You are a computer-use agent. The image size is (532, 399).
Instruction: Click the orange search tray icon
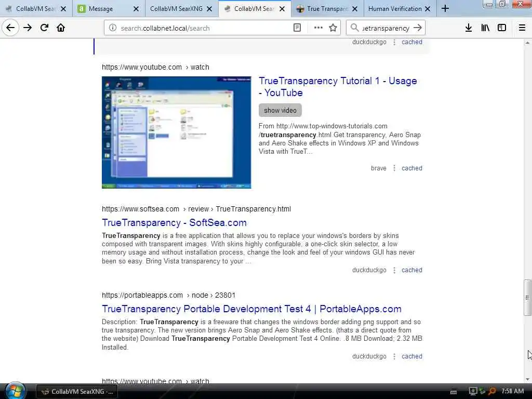(x=492, y=391)
